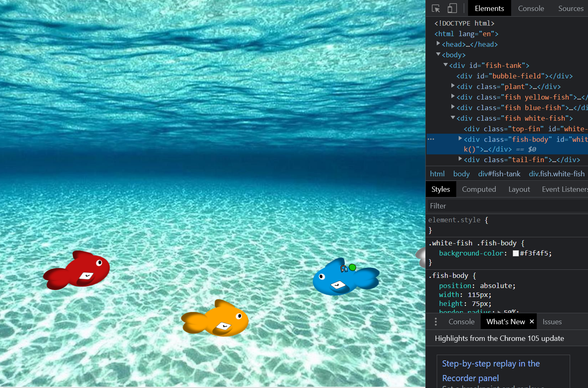
Task: Select div.fish.white-fish in the breadcrumb
Action: click(x=557, y=173)
